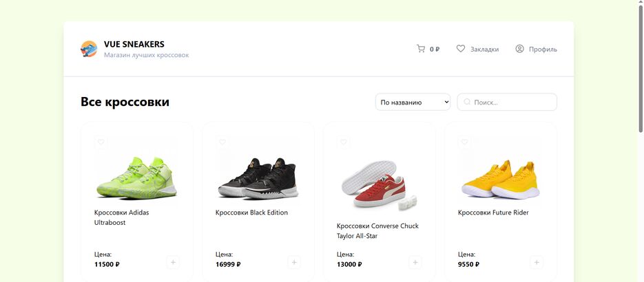Toggle favorite on Future Rider sneakers
Image resolution: width=644 pixels, height=282 pixels.
465,142
